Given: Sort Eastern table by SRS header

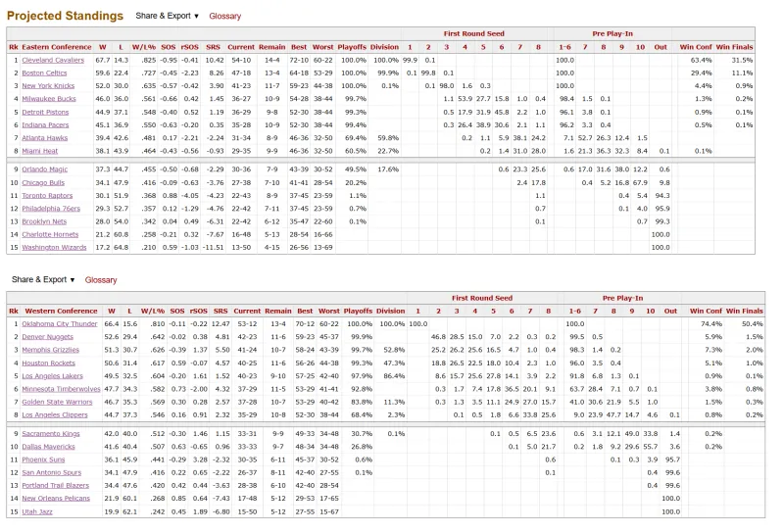Looking at the screenshot, I should (213, 47).
